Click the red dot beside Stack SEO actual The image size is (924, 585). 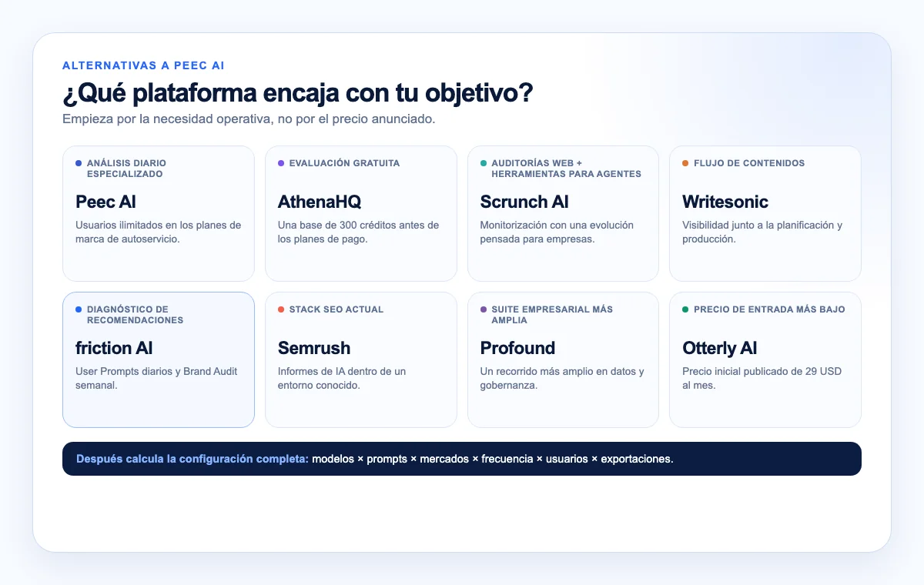(281, 309)
